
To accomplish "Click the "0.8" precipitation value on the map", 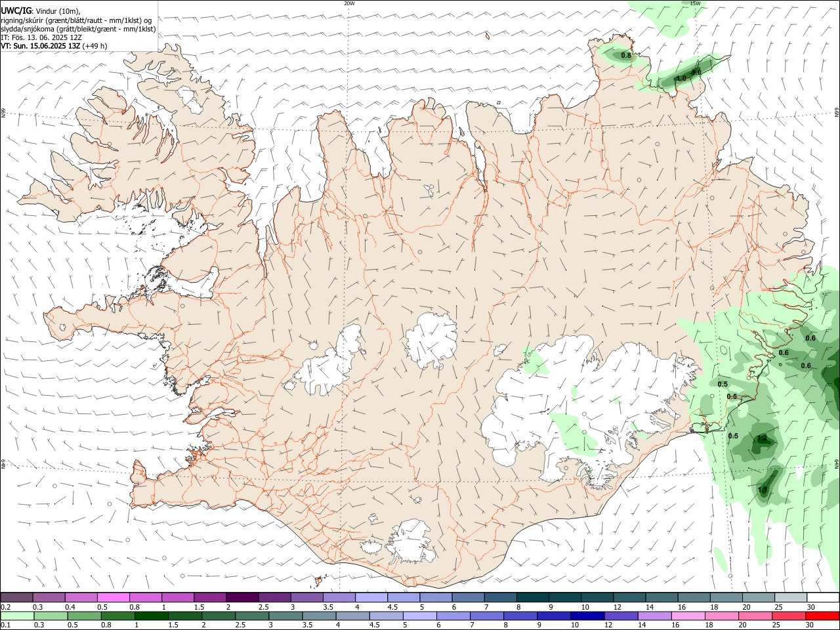I will (626, 56).
